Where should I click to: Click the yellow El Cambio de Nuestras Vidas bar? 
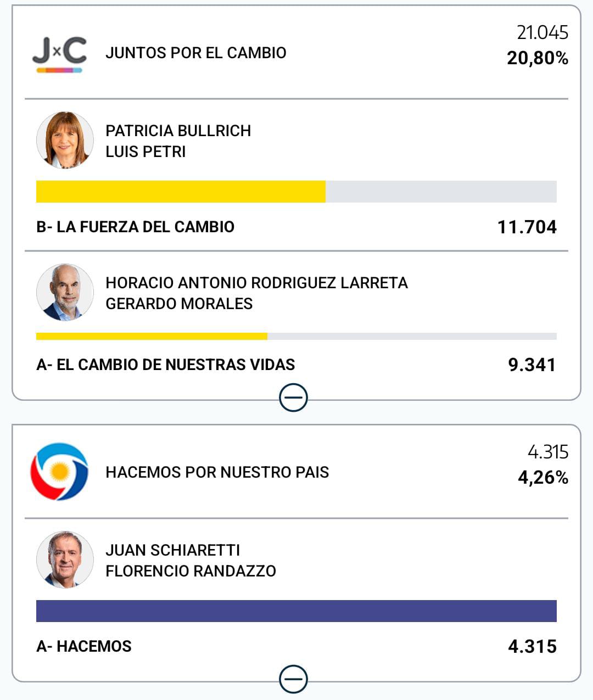[x=152, y=336]
